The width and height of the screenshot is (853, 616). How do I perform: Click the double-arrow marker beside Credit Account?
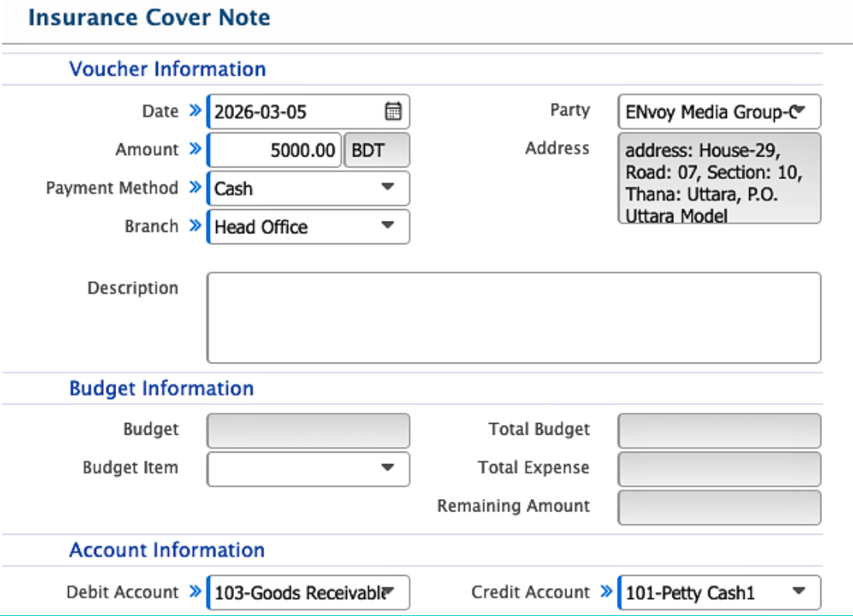pyautogui.click(x=606, y=592)
